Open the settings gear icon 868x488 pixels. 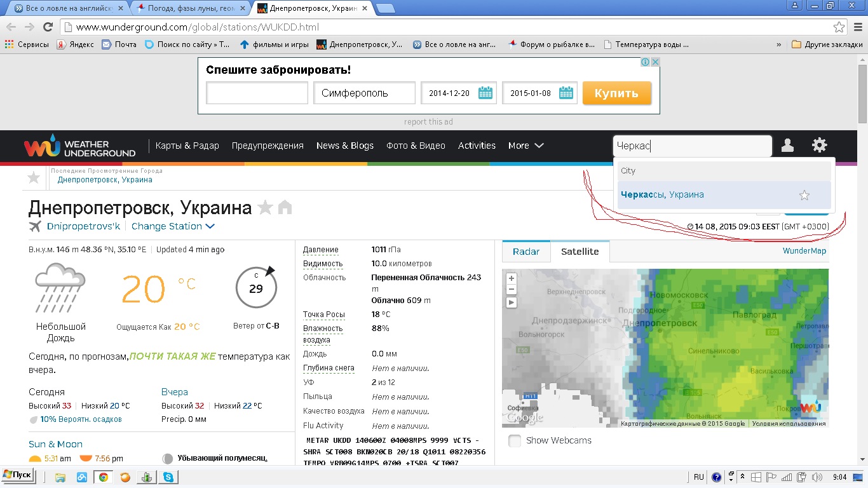[x=819, y=146]
